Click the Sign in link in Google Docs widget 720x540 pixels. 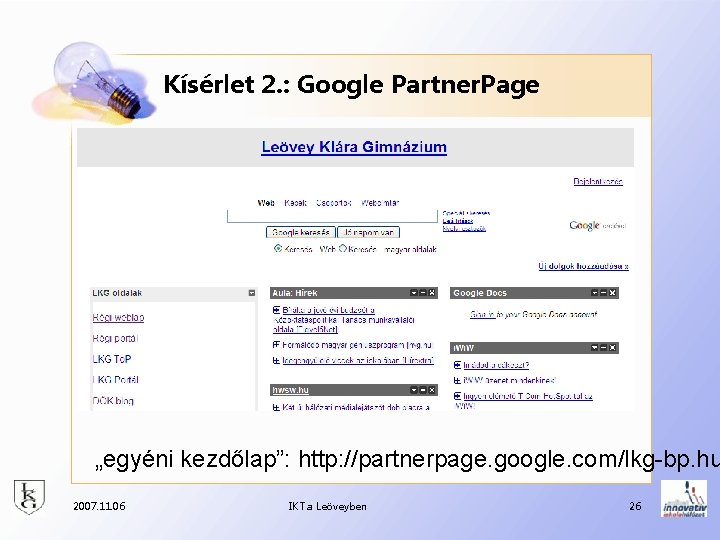[482, 315]
